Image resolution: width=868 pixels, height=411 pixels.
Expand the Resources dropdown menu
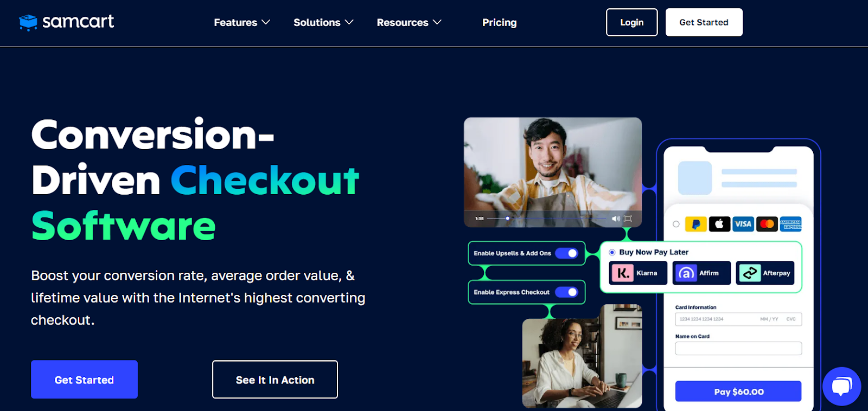[x=409, y=22]
